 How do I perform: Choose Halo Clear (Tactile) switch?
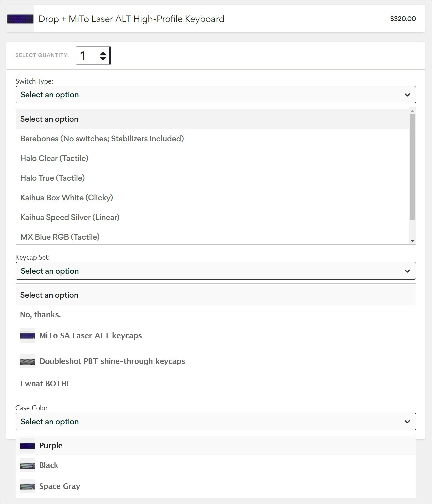[x=54, y=158]
